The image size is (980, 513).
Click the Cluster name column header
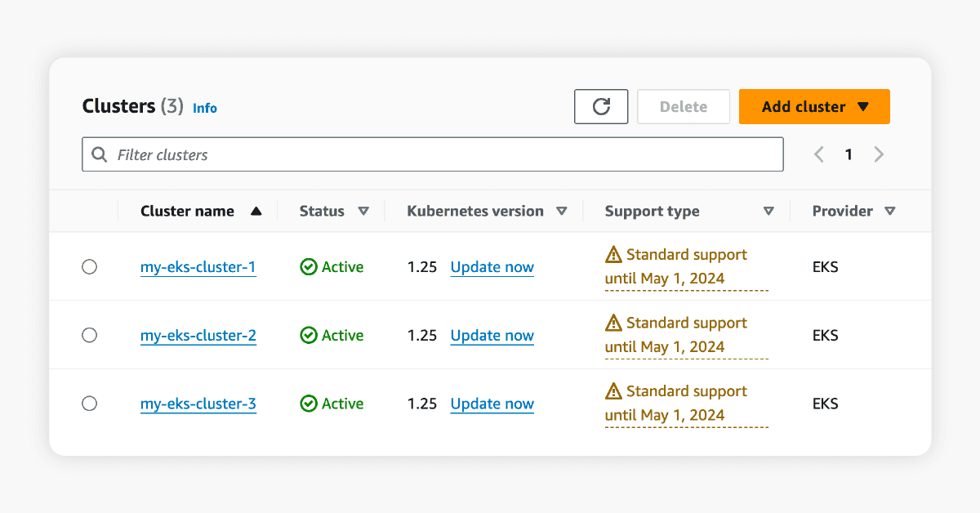coord(187,212)
